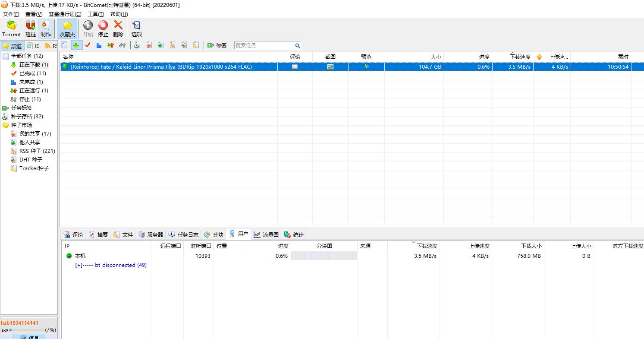Image resolution: width=644 pixels, height=339 pixels.
Task: Filter running tasks green-orange arrows icon
Action: pyautogui.click(x=110, y=45)
